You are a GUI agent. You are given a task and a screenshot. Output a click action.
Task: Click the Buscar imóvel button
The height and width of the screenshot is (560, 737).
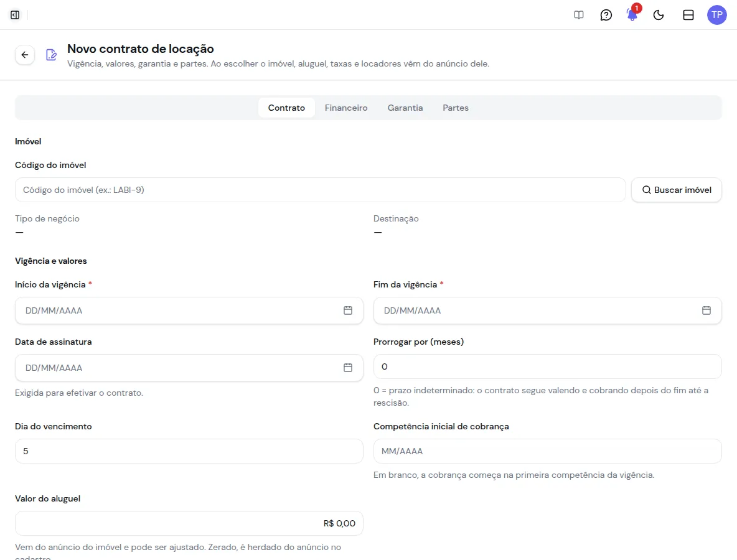pyautogui.click(x=677, y=190)
